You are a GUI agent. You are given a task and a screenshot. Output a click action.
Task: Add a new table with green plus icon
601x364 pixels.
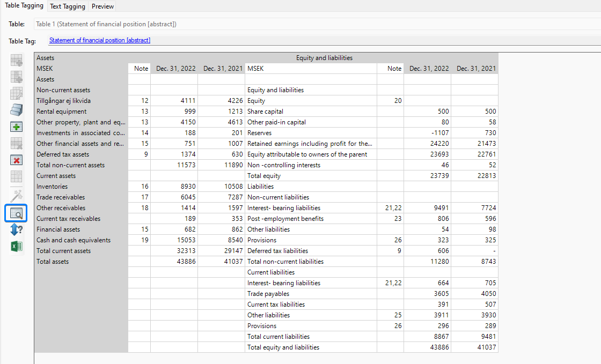(x=17, y=127)
